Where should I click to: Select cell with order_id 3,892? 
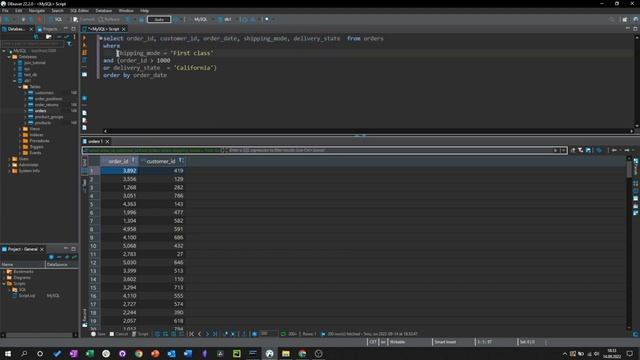click(119, 171)
